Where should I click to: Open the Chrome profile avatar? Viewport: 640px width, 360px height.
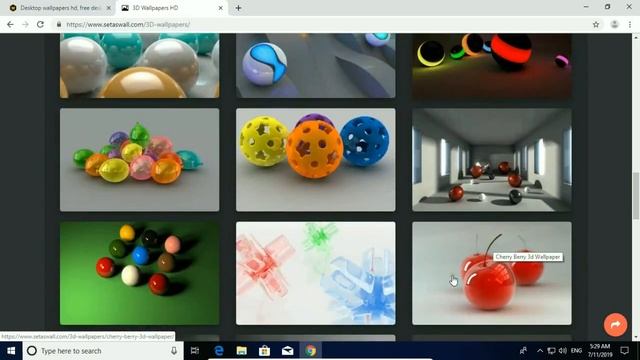614,24
